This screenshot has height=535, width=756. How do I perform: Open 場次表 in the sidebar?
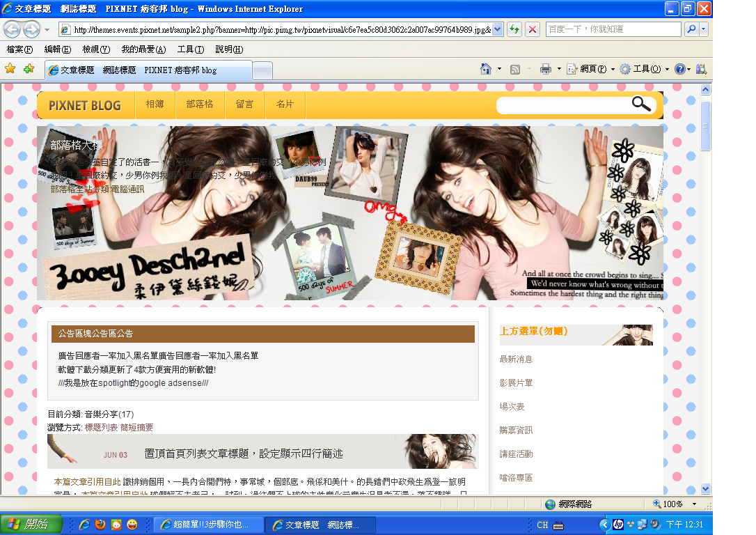click(x=512, y=407)
